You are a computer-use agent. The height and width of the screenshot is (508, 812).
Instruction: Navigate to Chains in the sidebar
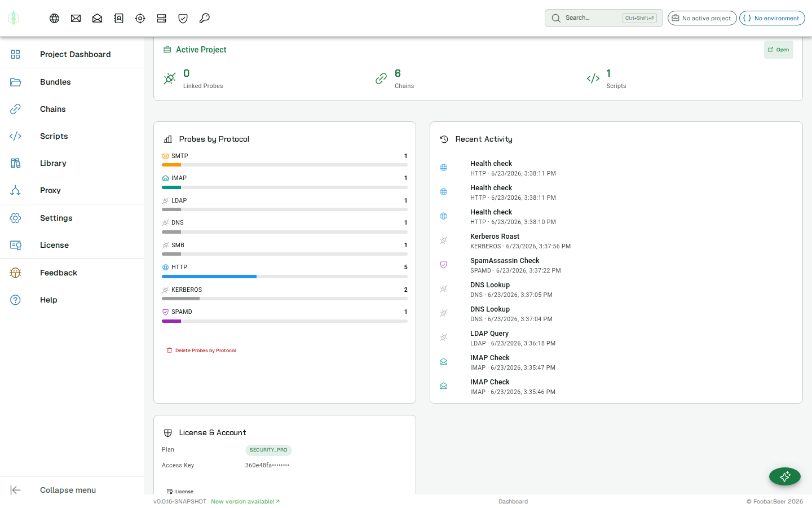point(72,109)
